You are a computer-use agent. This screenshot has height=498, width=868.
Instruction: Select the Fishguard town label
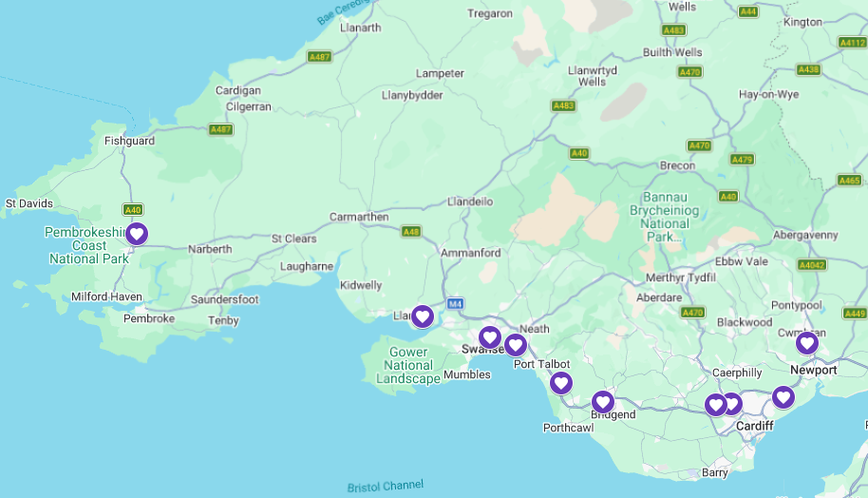pos(129,141)
